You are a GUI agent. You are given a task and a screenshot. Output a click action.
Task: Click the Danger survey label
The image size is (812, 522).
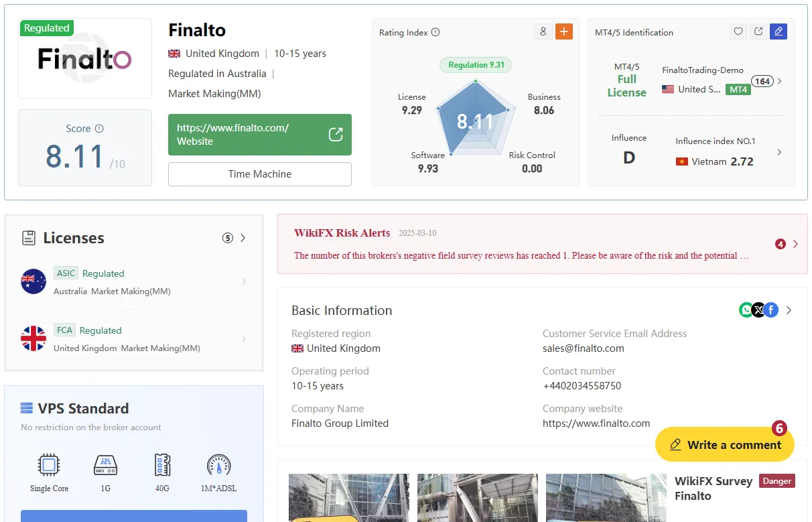pos(777,480)
